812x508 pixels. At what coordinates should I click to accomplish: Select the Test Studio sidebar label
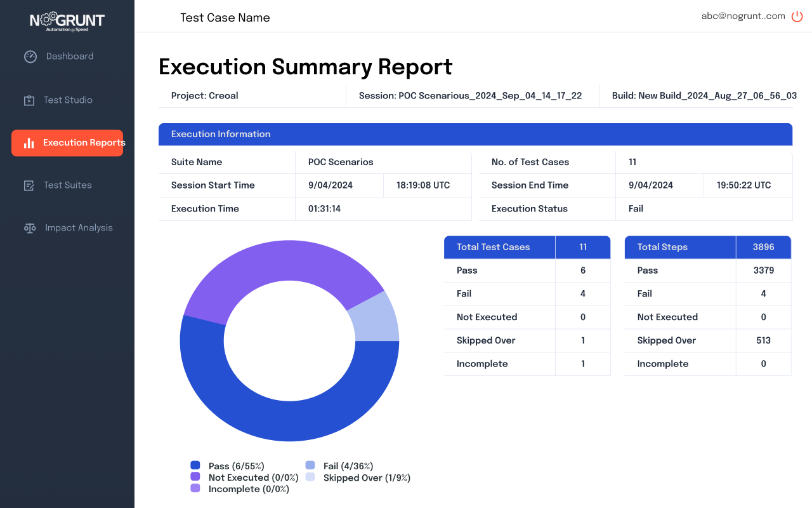pos(68,100)
